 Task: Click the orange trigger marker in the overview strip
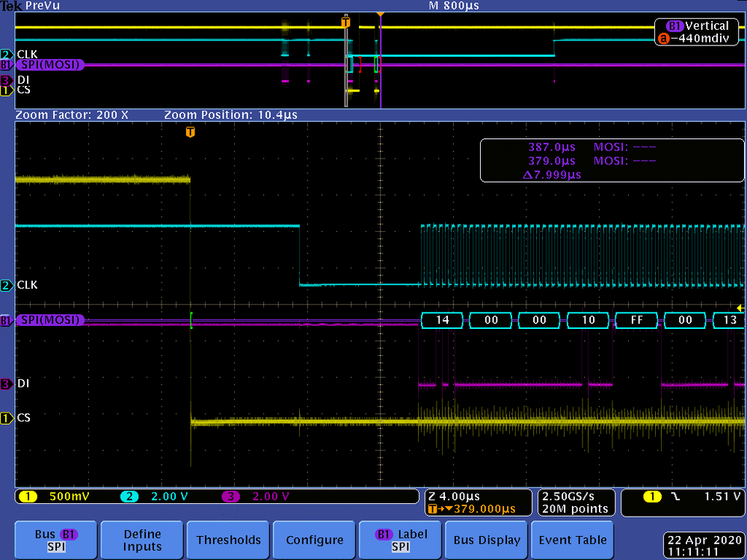(x=345, y=22)
